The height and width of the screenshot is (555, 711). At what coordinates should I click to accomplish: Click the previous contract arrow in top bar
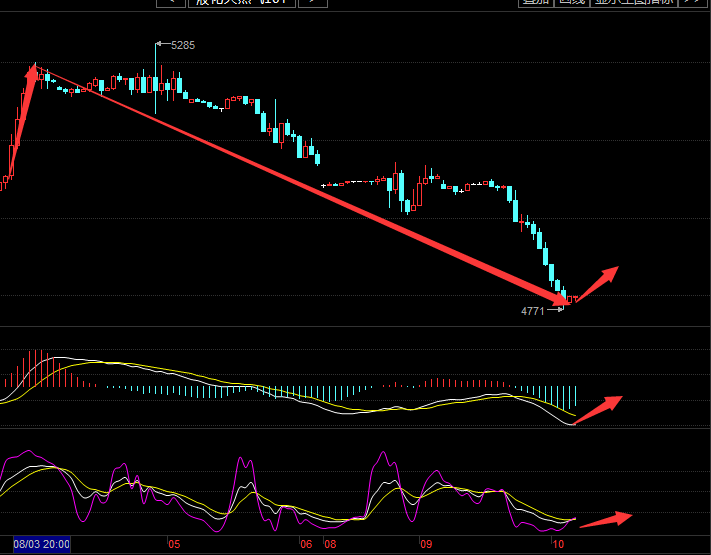(x=172, y=3)
